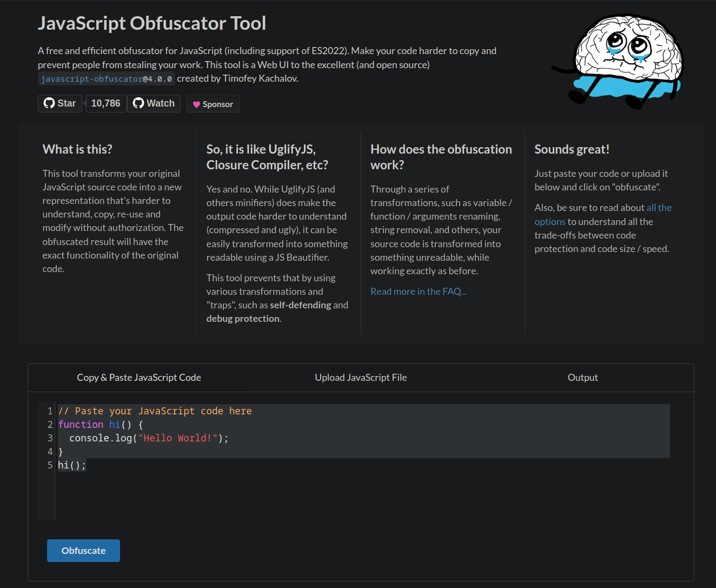Switch to Upload JavaScript File tab
This screenshot has height=588, width=716.
pos(361,378)
